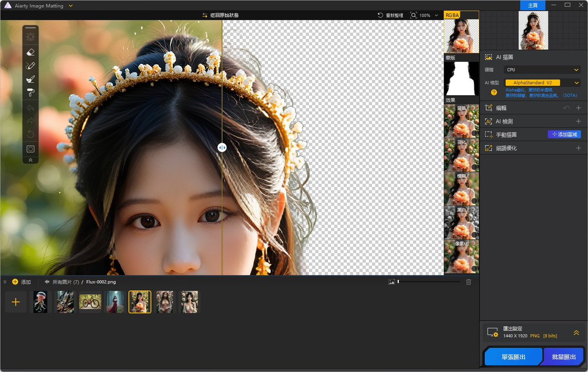This screenshot has width=588, height=372.
Task: Select the dodge brush tool
Action: tap(30, 79)
